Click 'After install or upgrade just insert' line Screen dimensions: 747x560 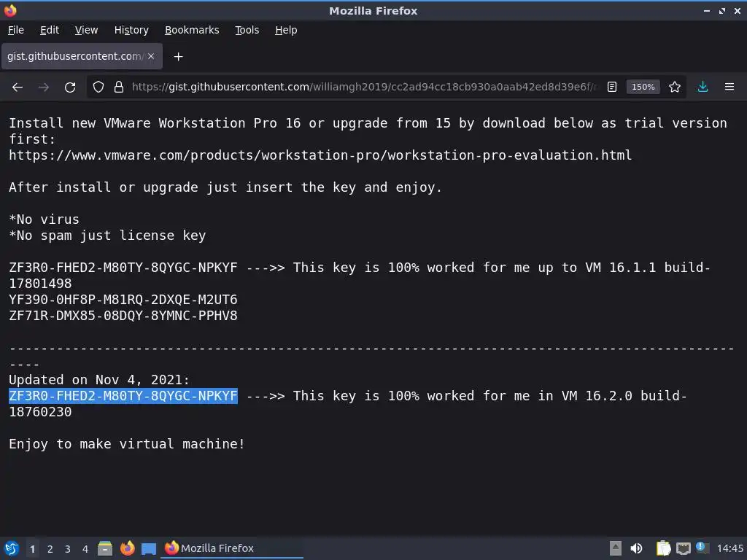[225, 187]
